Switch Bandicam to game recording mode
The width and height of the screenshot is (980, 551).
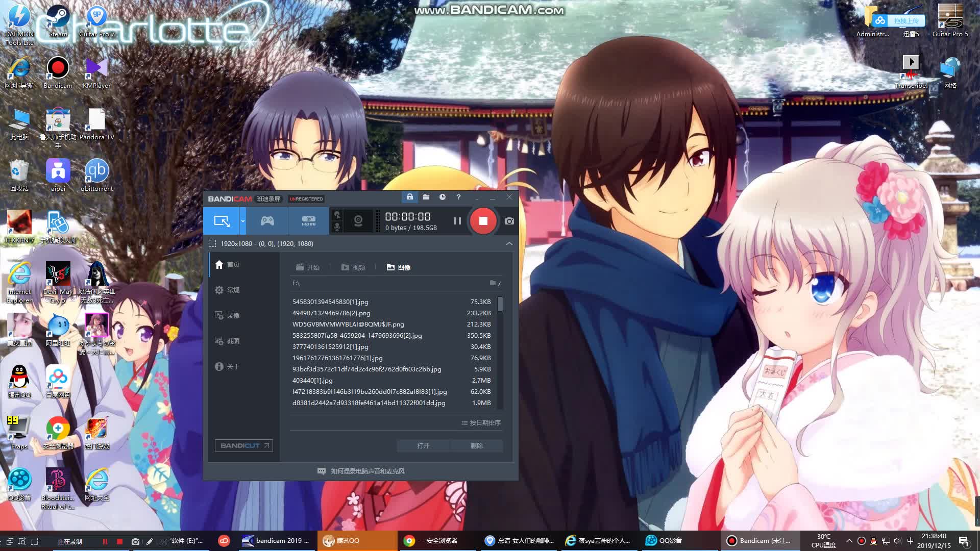tap(267, 221)
